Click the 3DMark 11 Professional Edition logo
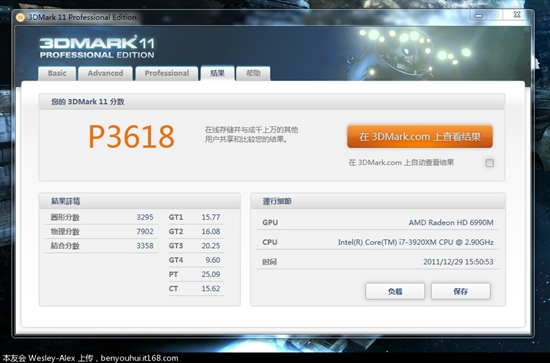Viewport: 550px width, 363px height. coord(97,47)
